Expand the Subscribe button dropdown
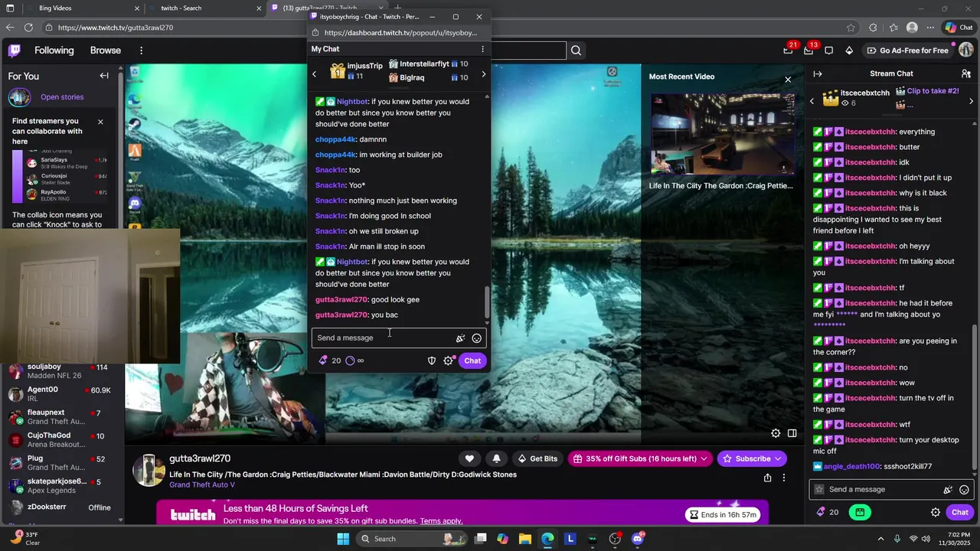The height and width of the screenshot is (551, 980). [779, 458]
